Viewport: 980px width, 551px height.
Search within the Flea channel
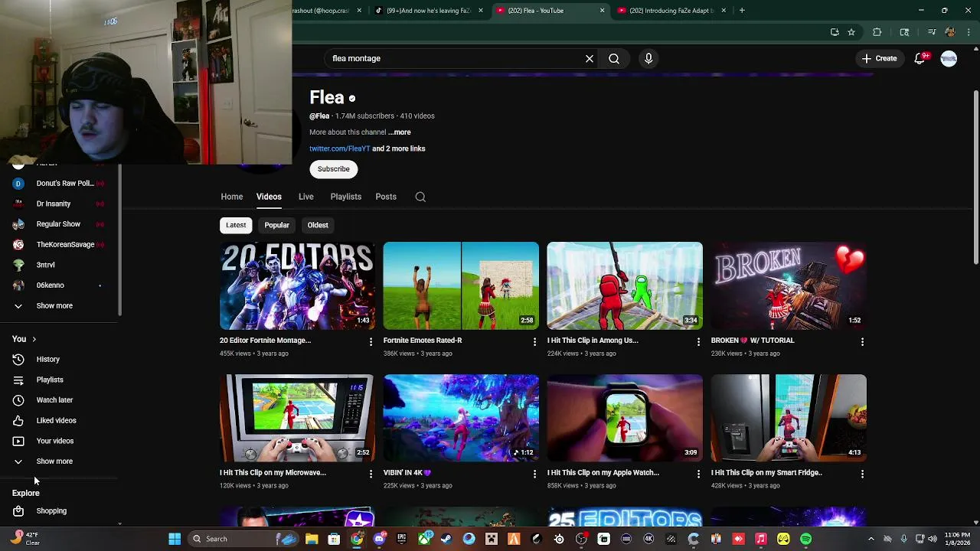pos(420,197)
